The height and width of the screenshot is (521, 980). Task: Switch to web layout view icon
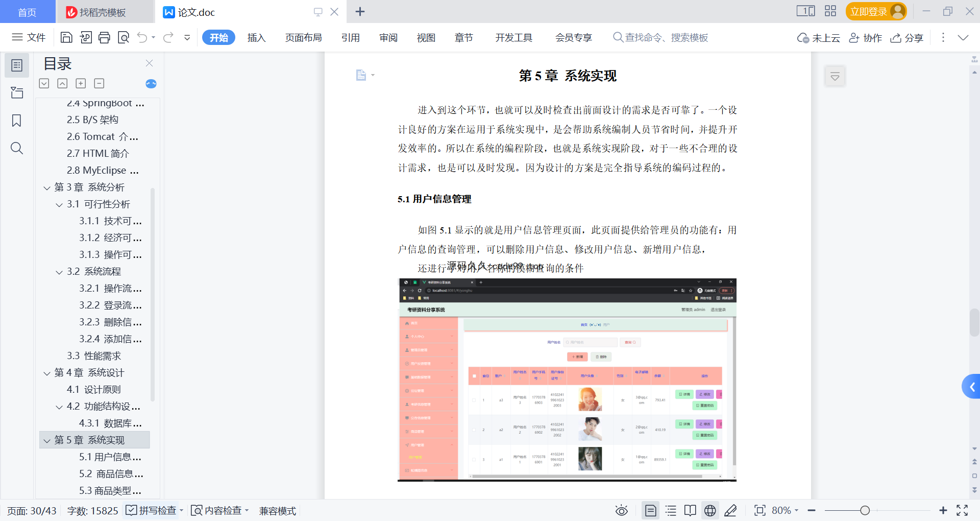[710, 510]
